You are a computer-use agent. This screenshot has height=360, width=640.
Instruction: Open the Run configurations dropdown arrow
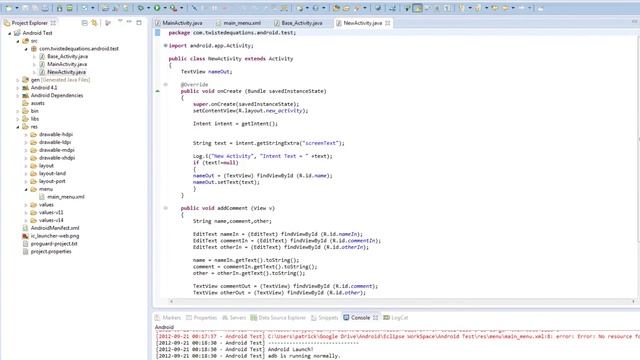click(165, 8)
